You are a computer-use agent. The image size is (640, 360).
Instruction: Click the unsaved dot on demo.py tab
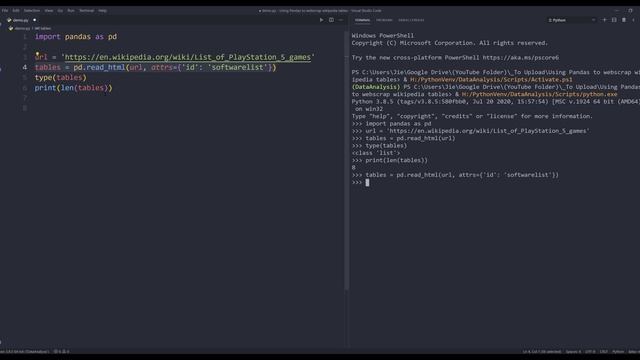[x=35, y=20]
